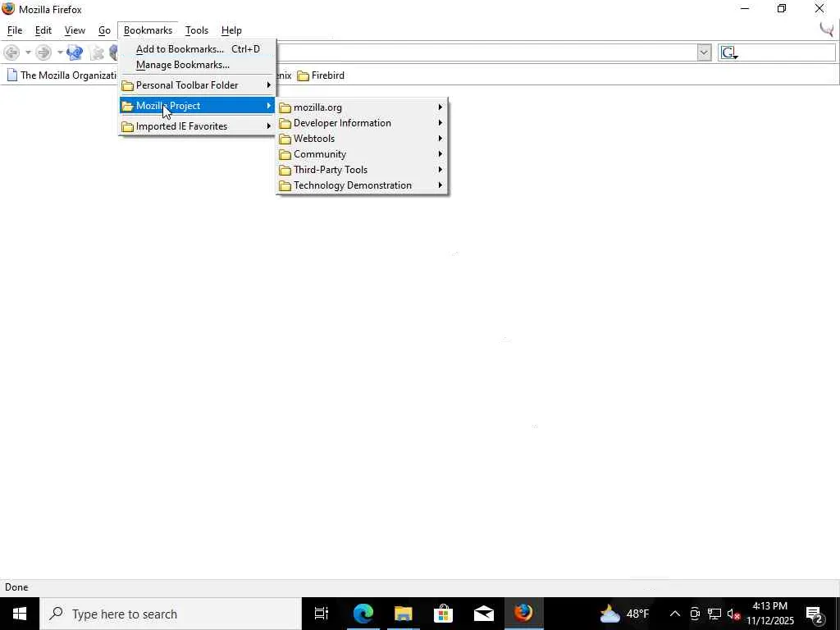Choose Add to Bookmarks... menu entry

(x=198, y=48)
